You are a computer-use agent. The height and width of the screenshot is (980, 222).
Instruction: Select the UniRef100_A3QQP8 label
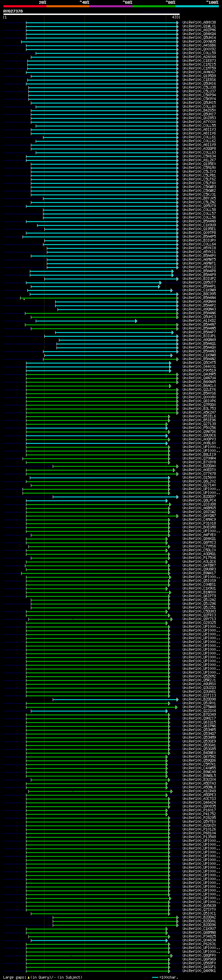[199, 149]
